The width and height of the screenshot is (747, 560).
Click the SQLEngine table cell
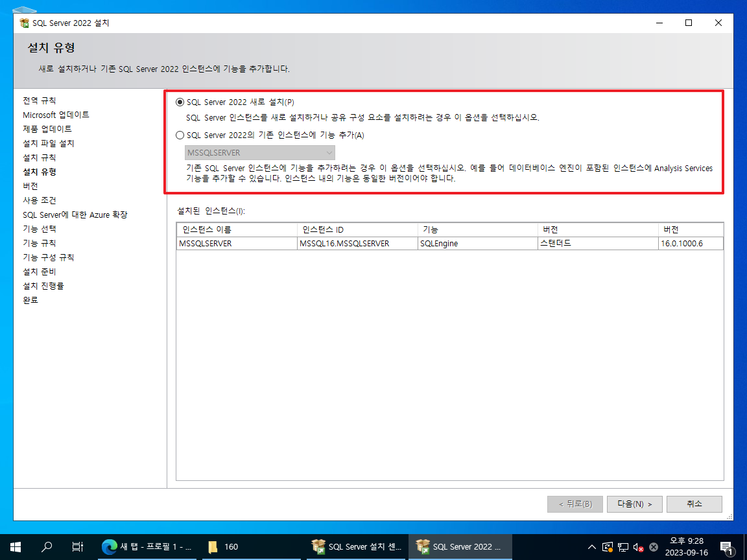(x=477, y=243)
